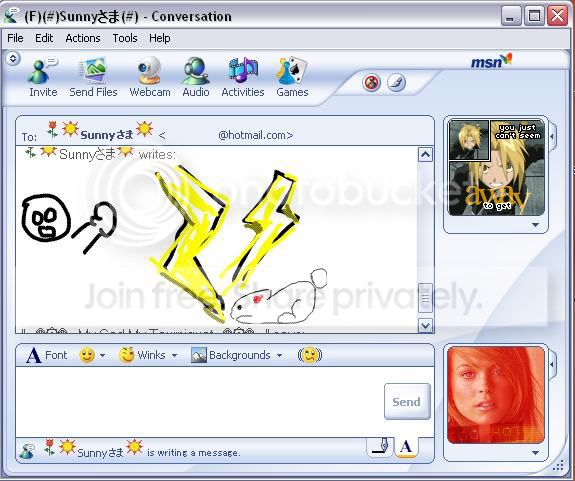The image size is (575, 481).
Task: Click the block contact icon
Action: point(371,82)
